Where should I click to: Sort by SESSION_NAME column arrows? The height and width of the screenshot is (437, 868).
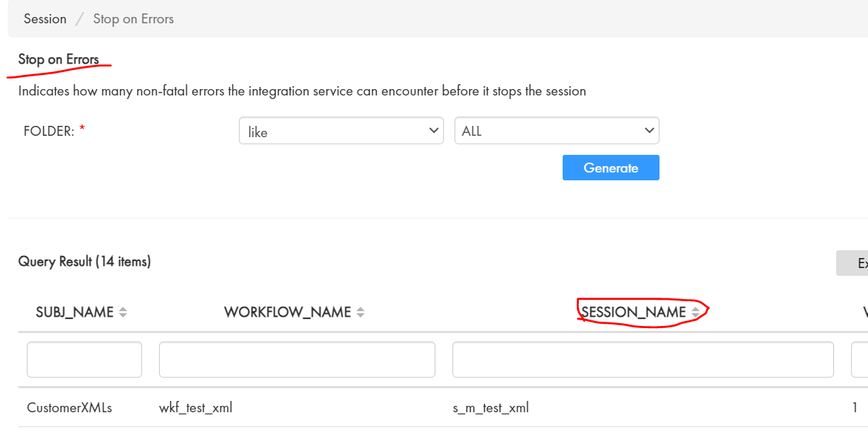pos(696,313)
